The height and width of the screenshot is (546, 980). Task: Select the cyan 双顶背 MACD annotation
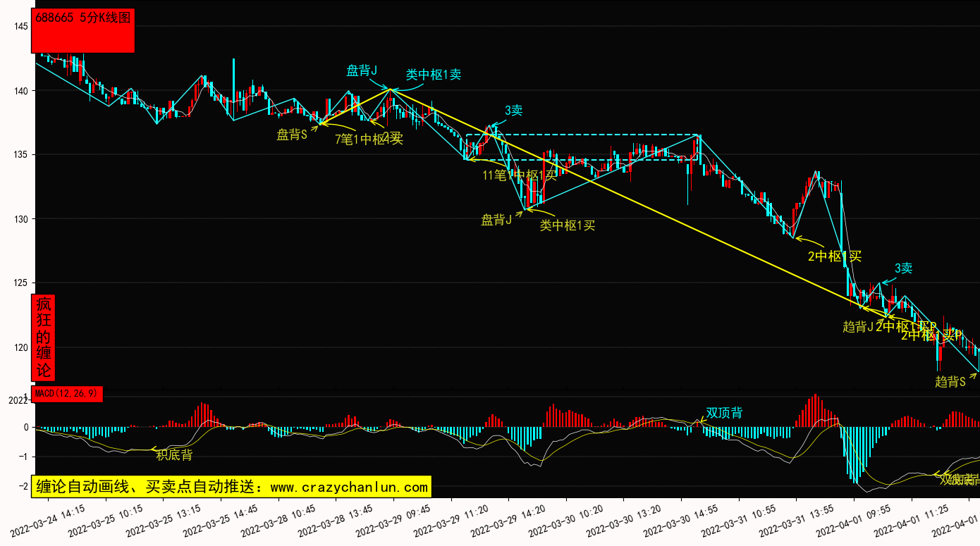click(724, 413)
